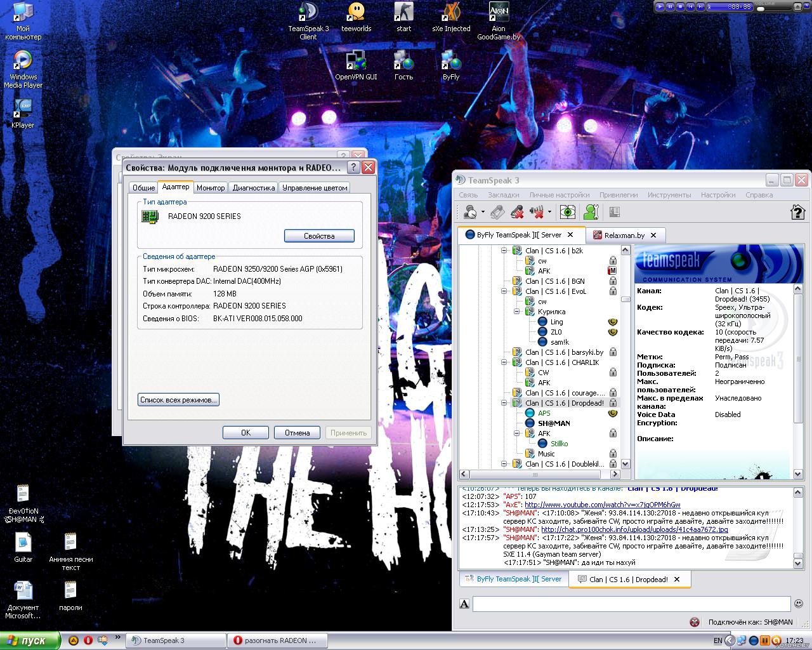Click the gray server-list toolbar icon
This screenshot has width=812, height=650.
(614, 212)
